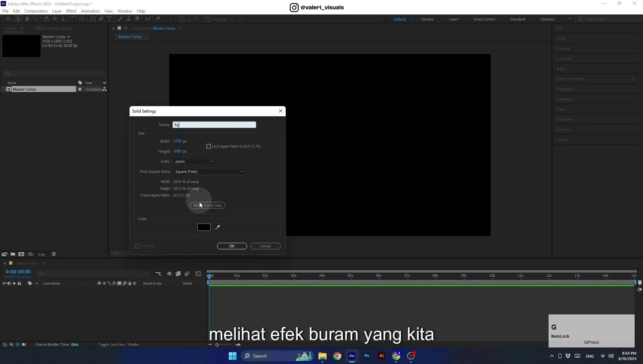Toggle the lock column switch in timeline
This screenshot has width=643, height=364.
point(19,283)
